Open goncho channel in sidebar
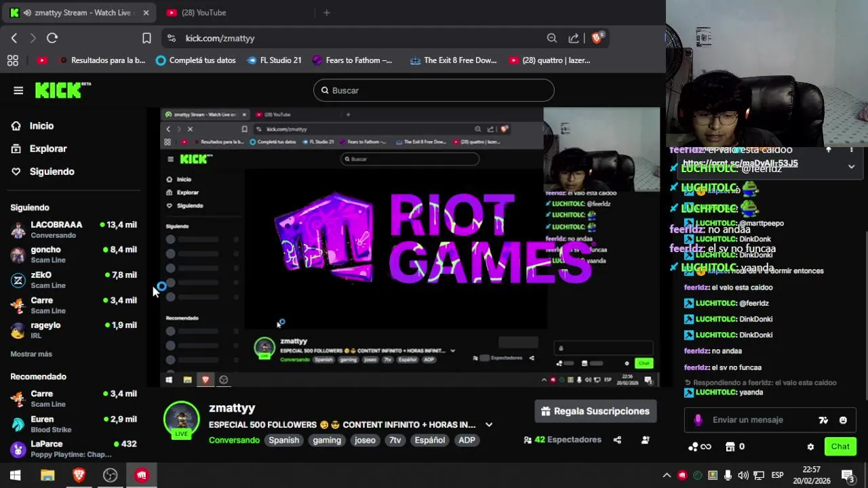 tap(73, 255)
